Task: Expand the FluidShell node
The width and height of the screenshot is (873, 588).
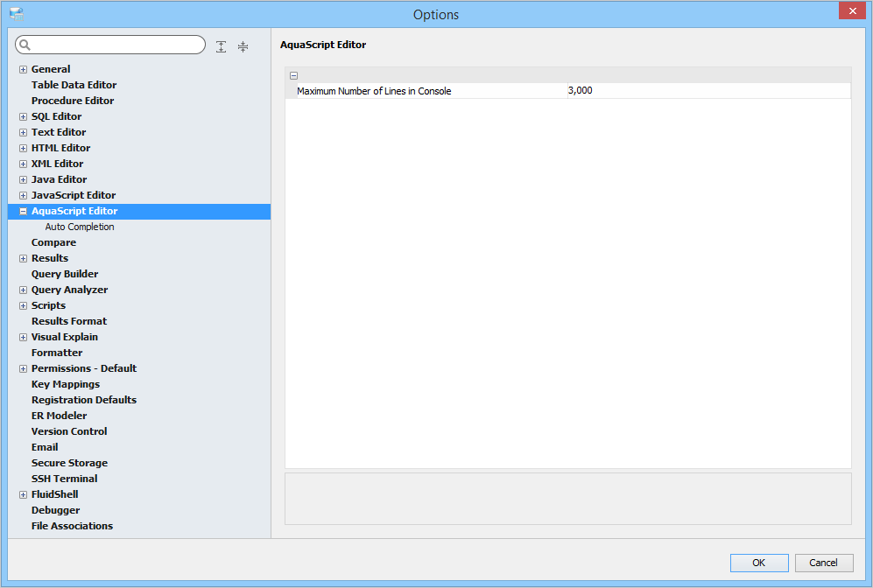Action: click(23, 495)
